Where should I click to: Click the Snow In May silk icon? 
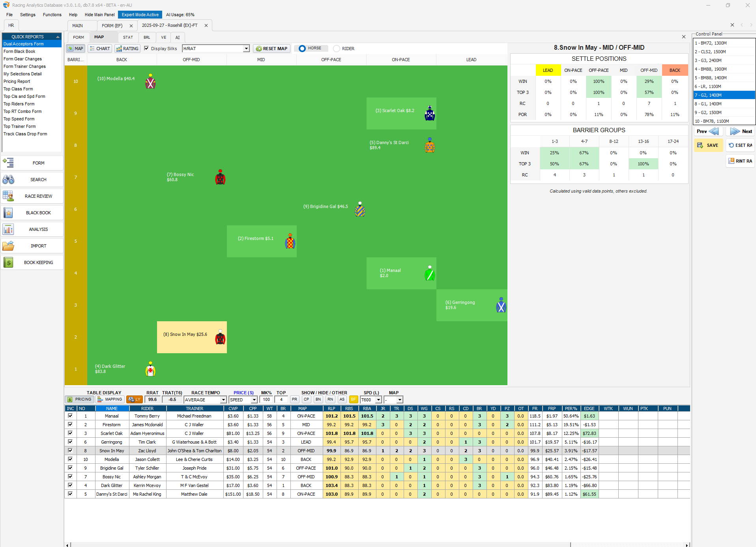tap(220, 338)
